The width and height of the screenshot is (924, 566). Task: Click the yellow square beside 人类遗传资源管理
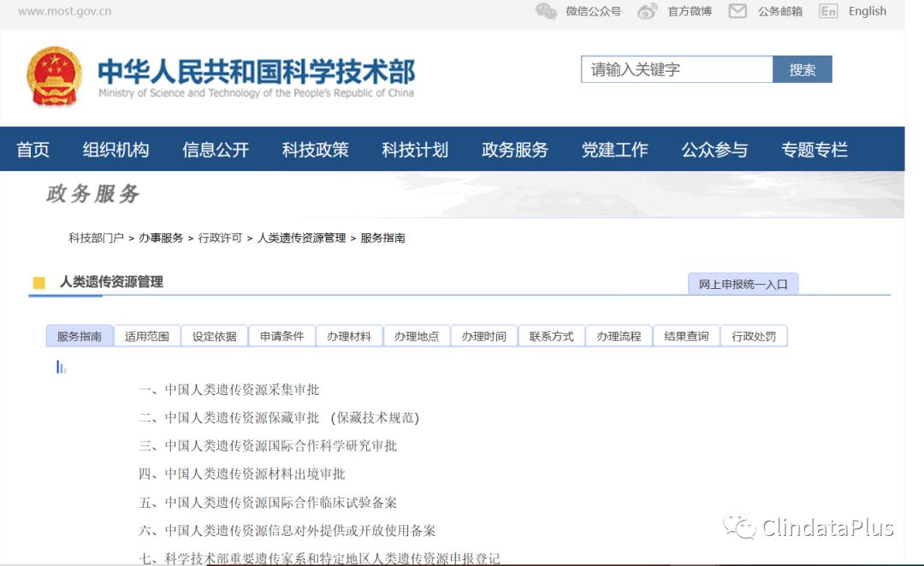[x=38, y=283]
